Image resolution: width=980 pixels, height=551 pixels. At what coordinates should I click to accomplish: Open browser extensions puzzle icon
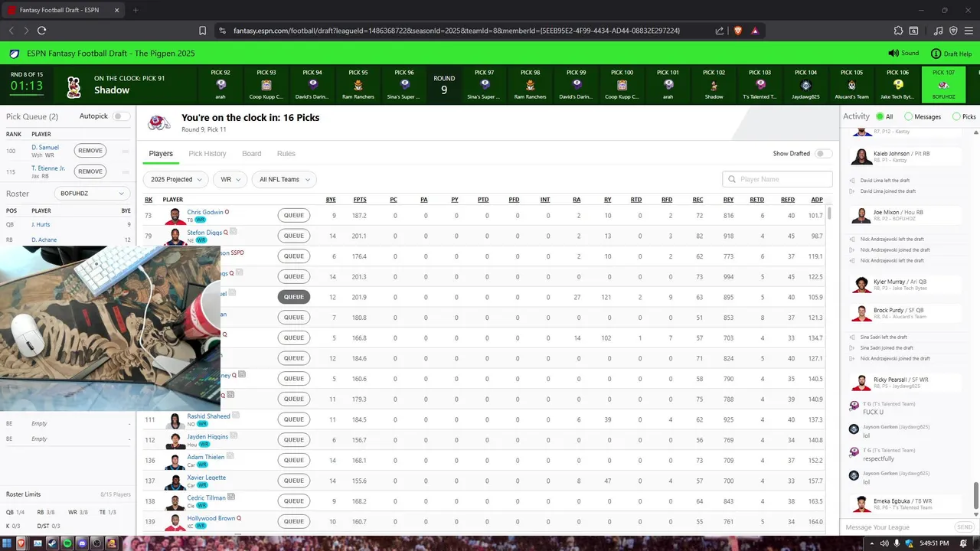tap(899, 31)
